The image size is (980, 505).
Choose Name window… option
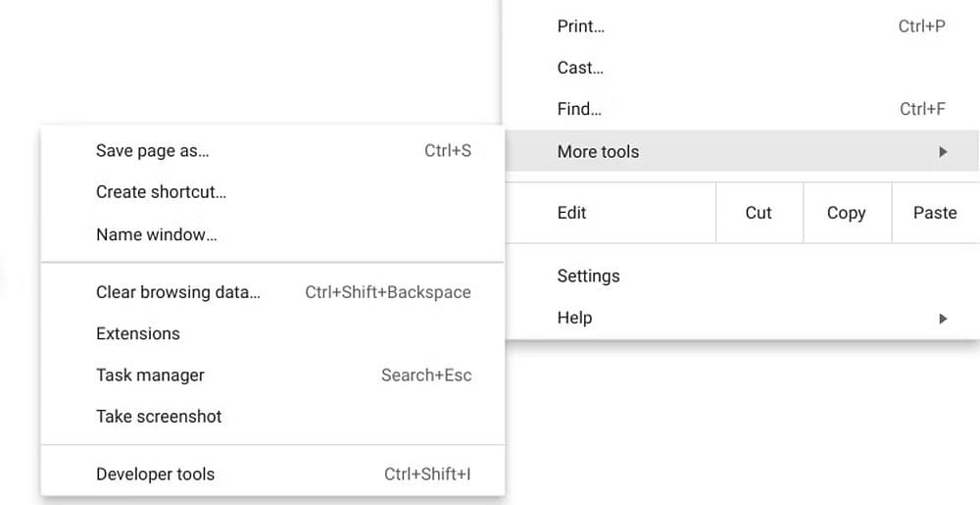click(272, 234)
